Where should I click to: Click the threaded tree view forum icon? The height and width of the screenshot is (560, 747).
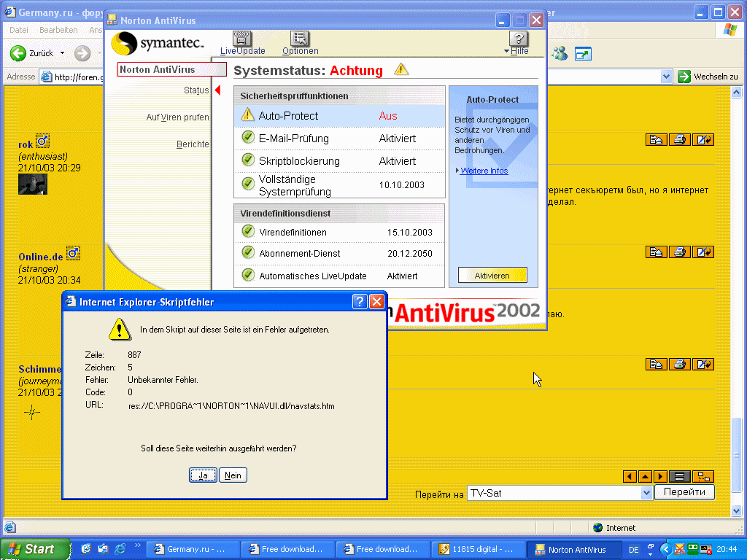[x=703, y=476]
